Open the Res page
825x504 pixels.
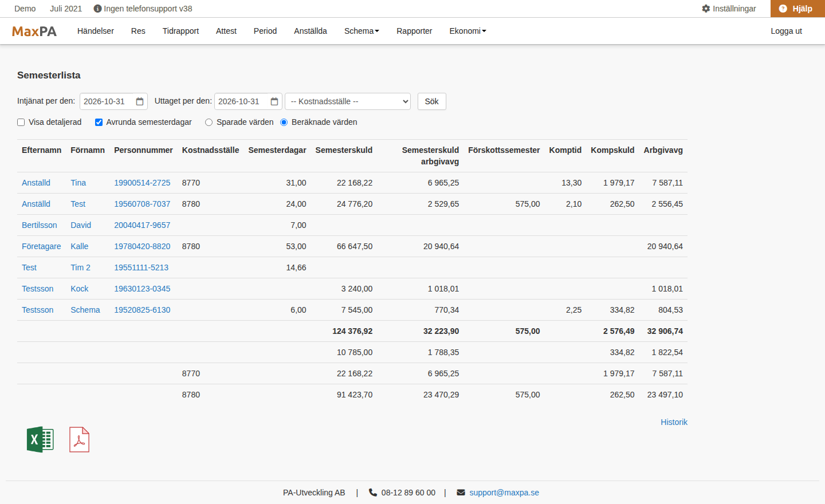(x=138, y=31)
